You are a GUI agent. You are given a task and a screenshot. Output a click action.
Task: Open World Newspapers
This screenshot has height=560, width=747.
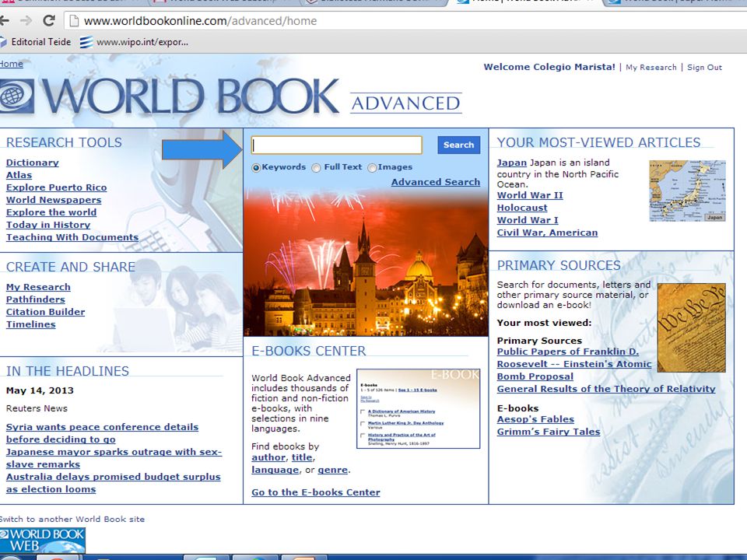click(x=54, y=200)
